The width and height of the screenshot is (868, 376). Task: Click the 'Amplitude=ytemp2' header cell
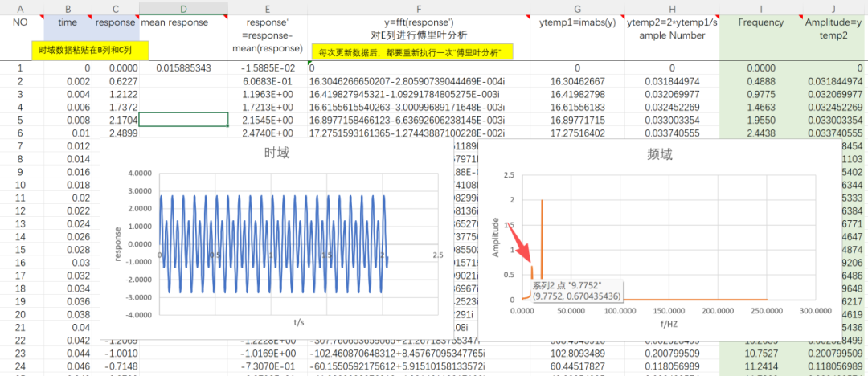tap(833, 39)
